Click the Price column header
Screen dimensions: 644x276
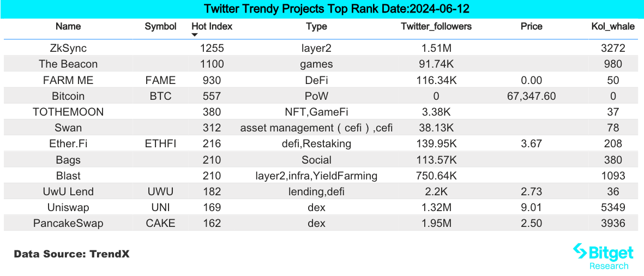click(532, 26)
